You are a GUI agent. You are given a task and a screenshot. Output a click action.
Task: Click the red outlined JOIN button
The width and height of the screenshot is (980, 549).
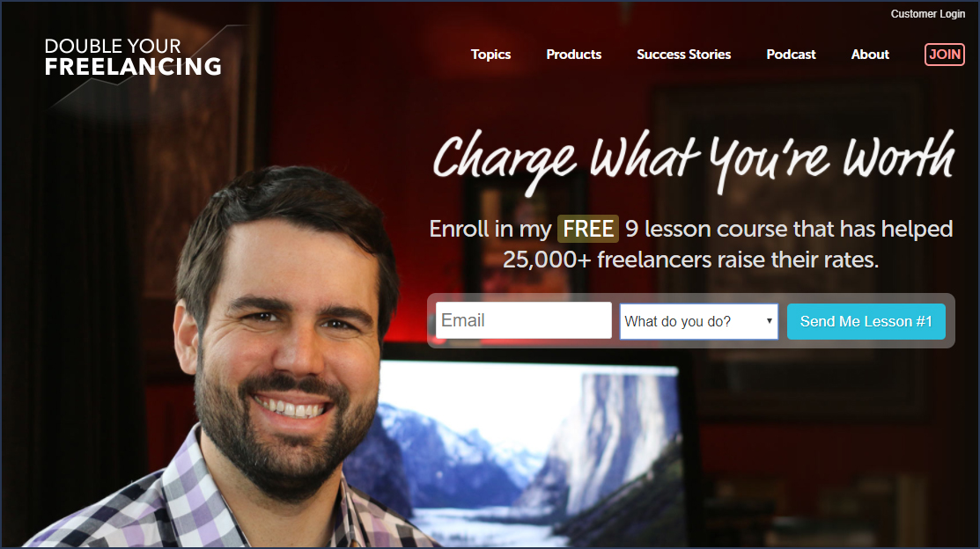click(x=945, y=55)
